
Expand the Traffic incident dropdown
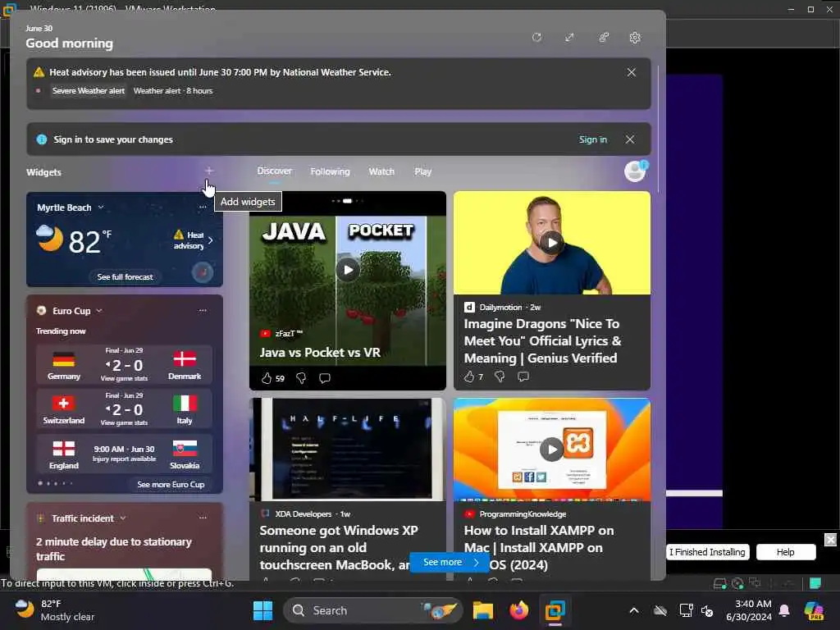[x=123, y=518]
